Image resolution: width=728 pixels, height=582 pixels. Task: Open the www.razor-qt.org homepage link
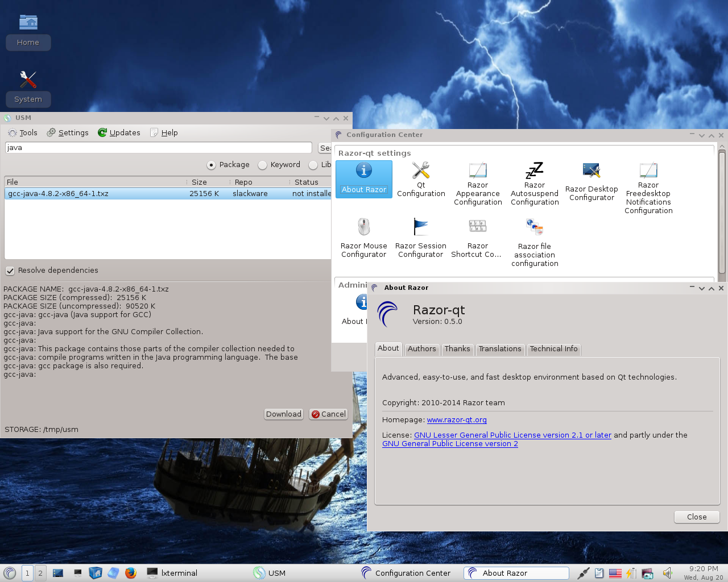457,420
